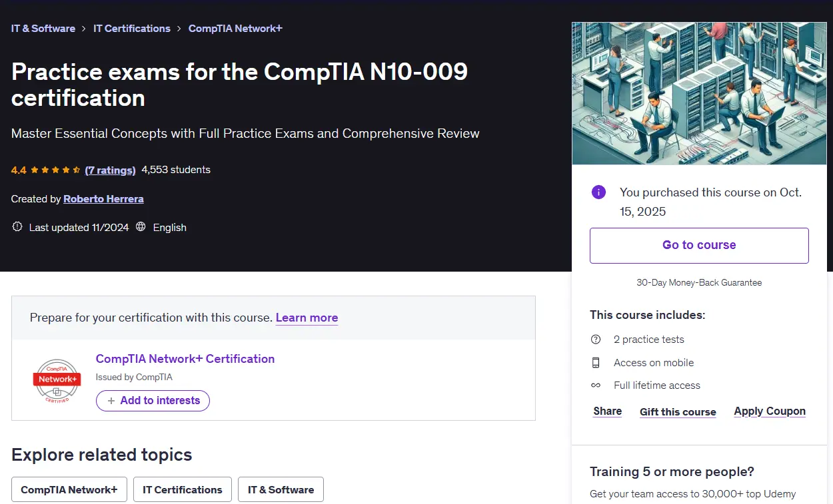This screenshot has height=504, width=833.
Task: Click the star rating icons
Action: pos(56,170)
